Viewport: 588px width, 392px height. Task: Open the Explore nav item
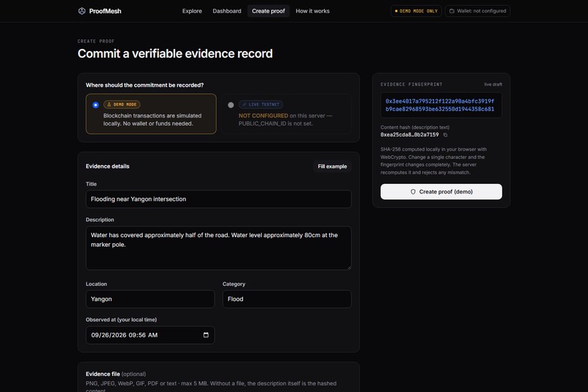tap(192, 11)
